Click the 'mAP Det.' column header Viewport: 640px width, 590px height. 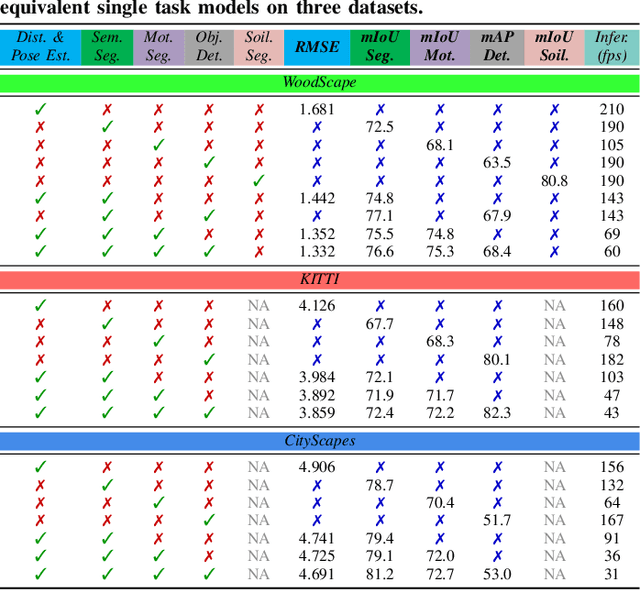(x=497, y=47)
